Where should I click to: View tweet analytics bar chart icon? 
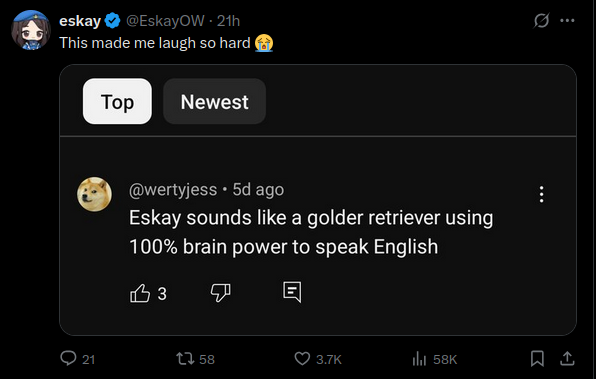pyautogui.click(x=419, y=358)
